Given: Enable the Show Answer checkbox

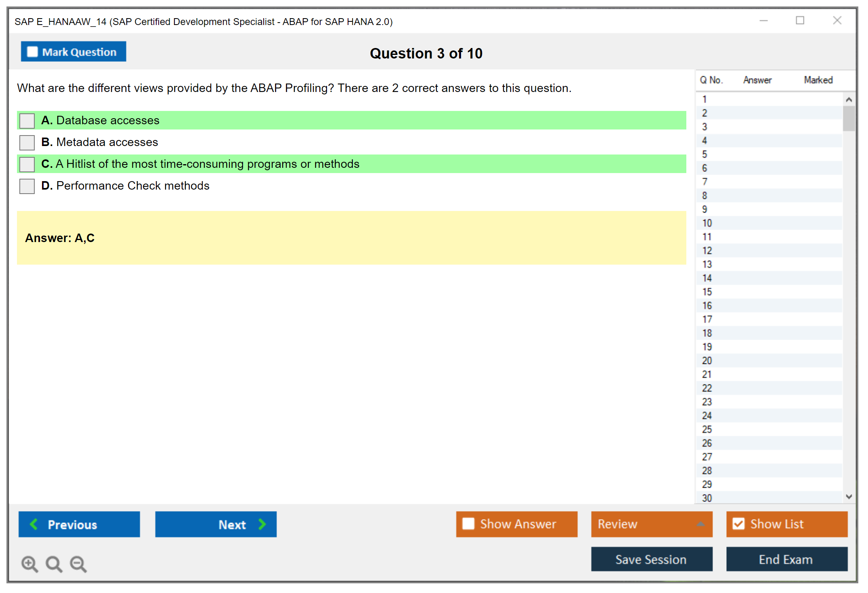Looking at the screenshot, I should (468, 524).
